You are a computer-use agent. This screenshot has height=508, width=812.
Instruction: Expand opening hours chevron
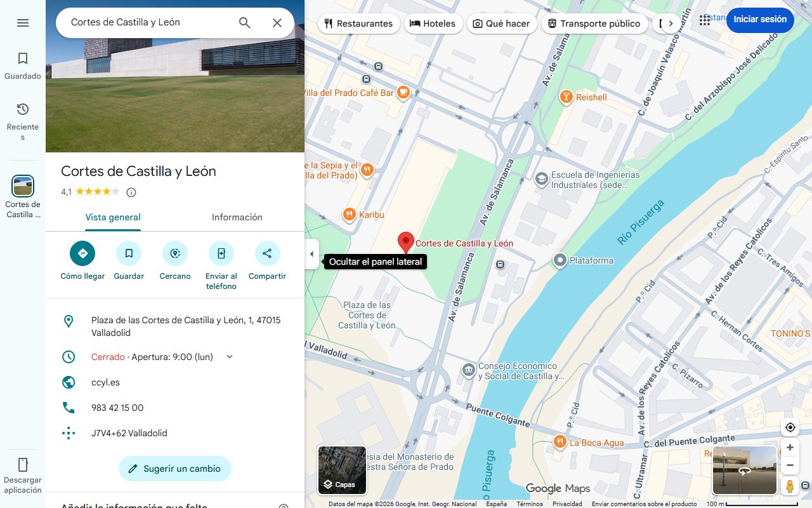230,357
